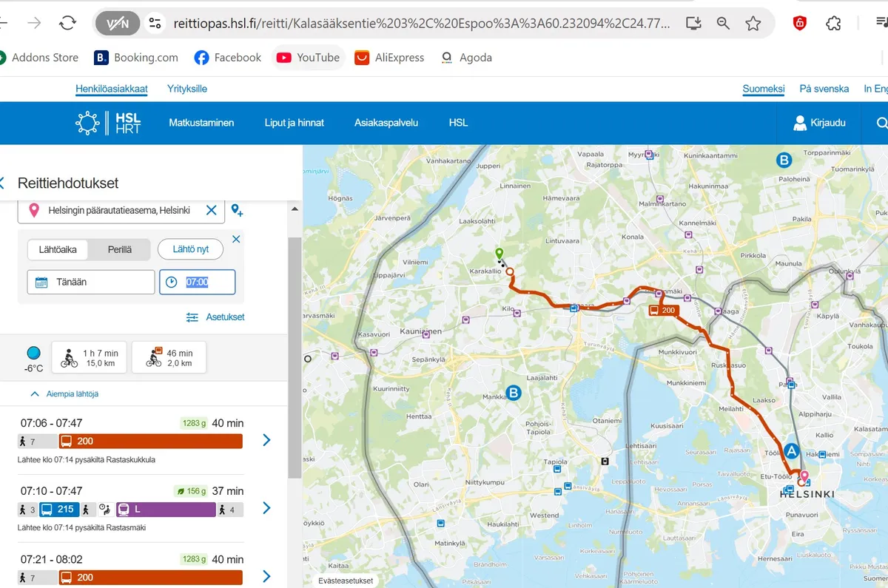Image resolution: width=888 pixels, height=588 pixels.
Task: Reload the page with browser refresh icon
Action: coord(67,23)
